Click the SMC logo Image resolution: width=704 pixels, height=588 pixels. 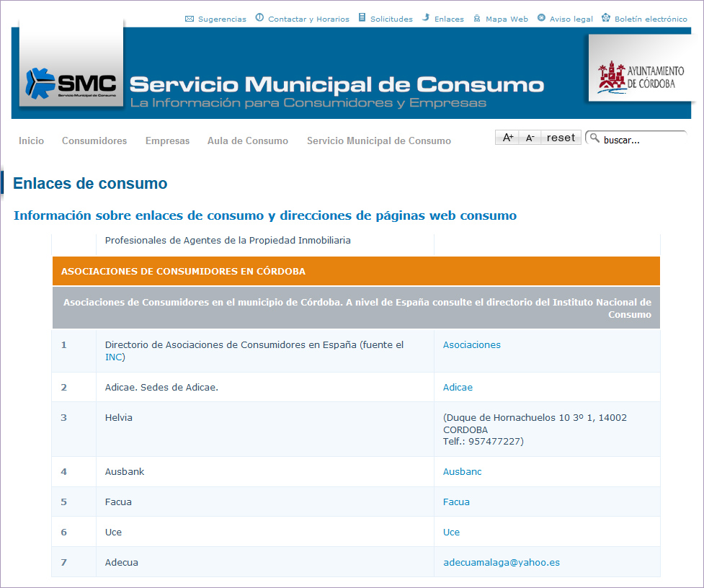(x=71, y=84)
